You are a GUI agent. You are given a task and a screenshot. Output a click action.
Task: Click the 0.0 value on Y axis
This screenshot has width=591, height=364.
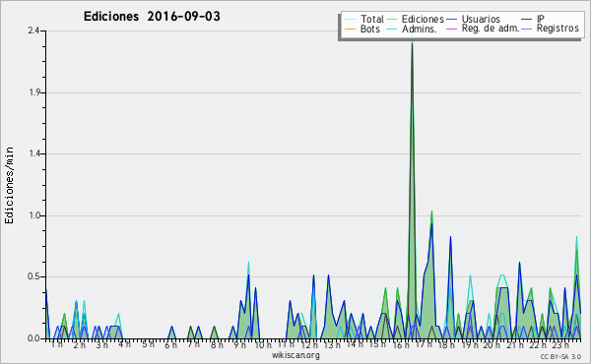click(33, 338)
